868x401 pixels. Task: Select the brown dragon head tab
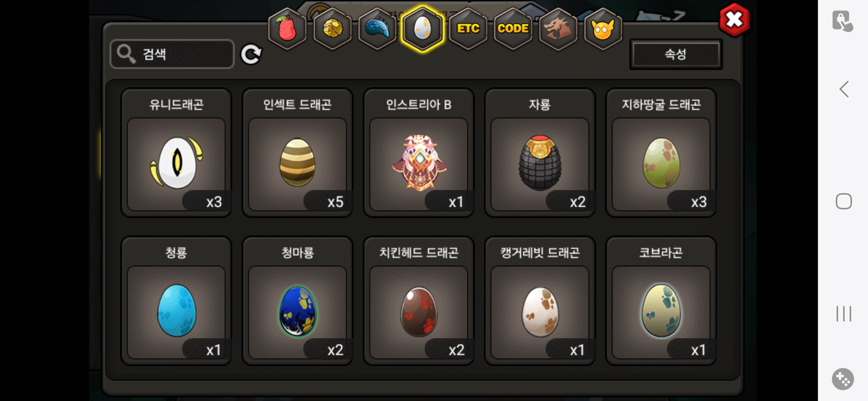point(558,29)
